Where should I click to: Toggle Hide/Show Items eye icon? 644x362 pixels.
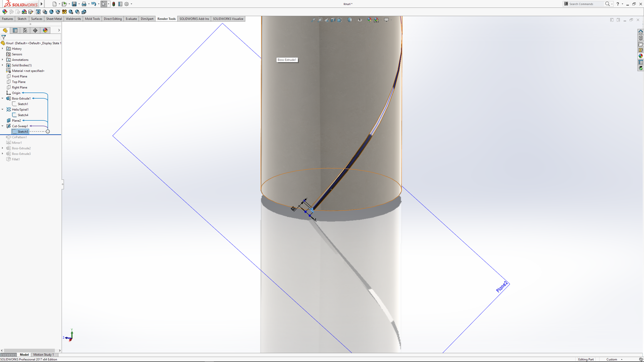point(360,20)
